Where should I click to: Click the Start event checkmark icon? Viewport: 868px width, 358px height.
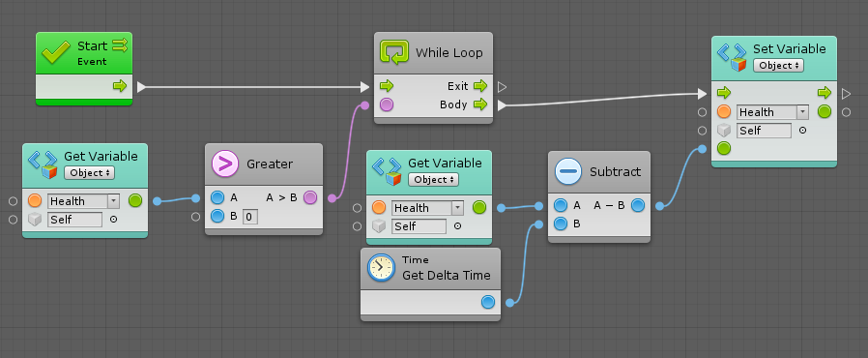click(56, 52)
